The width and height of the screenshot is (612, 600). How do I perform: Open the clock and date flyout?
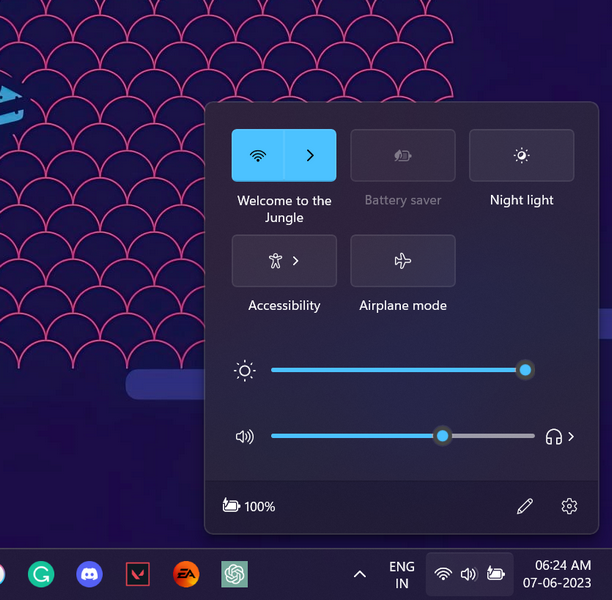pyautogui.click(x=562, y=574)
